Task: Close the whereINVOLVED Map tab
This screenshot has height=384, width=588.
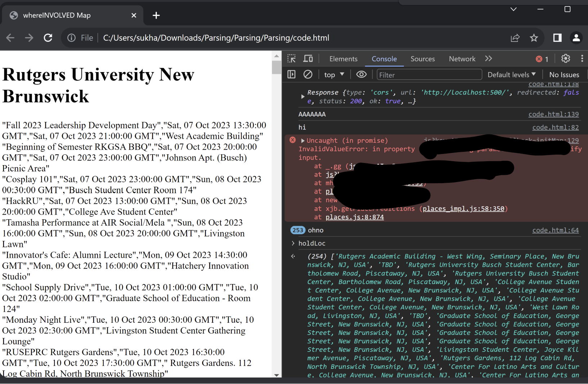Action: click(134, 15)
